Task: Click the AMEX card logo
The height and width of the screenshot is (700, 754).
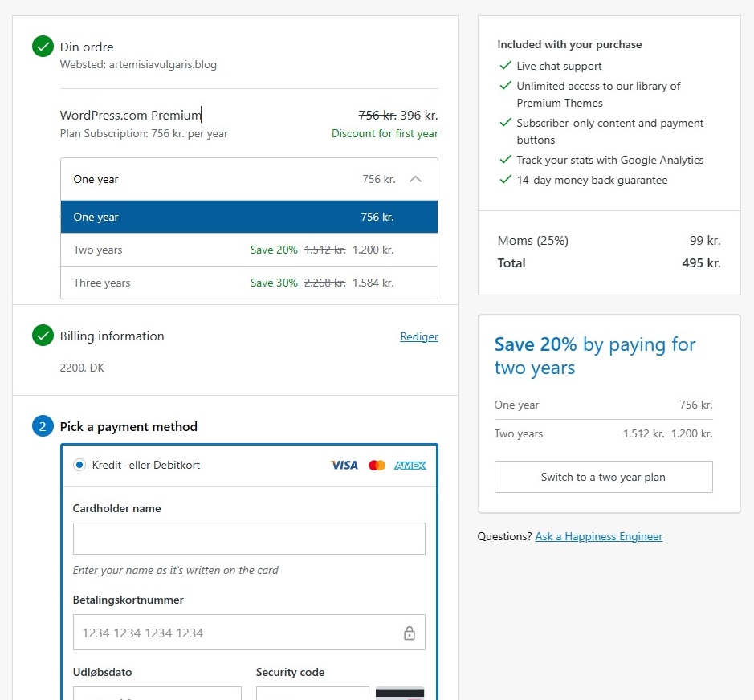Action: pos(410,465)
